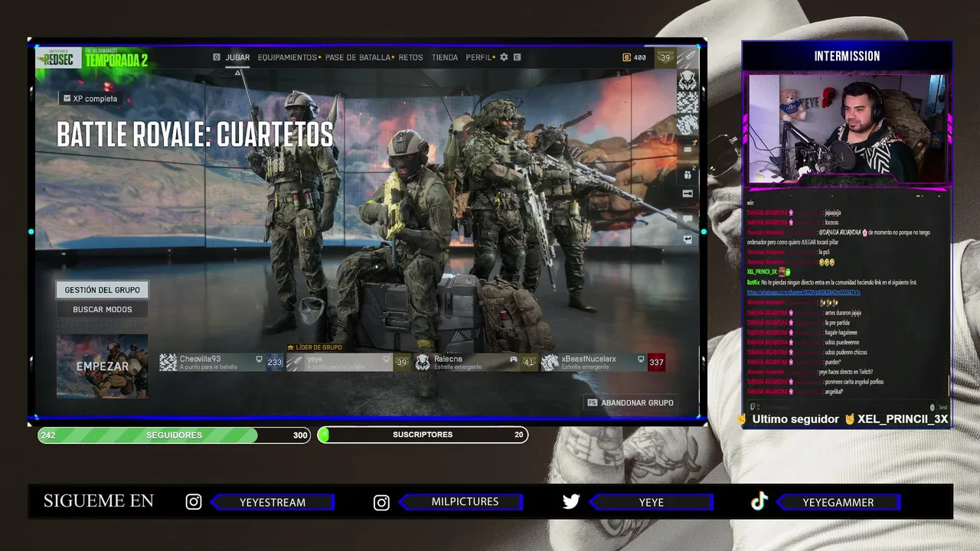
Task: Click the XP completa boost icon
Action: click(67, 99)
